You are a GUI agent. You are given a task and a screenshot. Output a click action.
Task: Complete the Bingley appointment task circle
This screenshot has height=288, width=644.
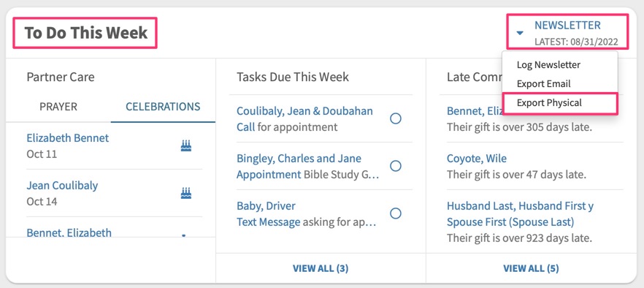(396, 166)
